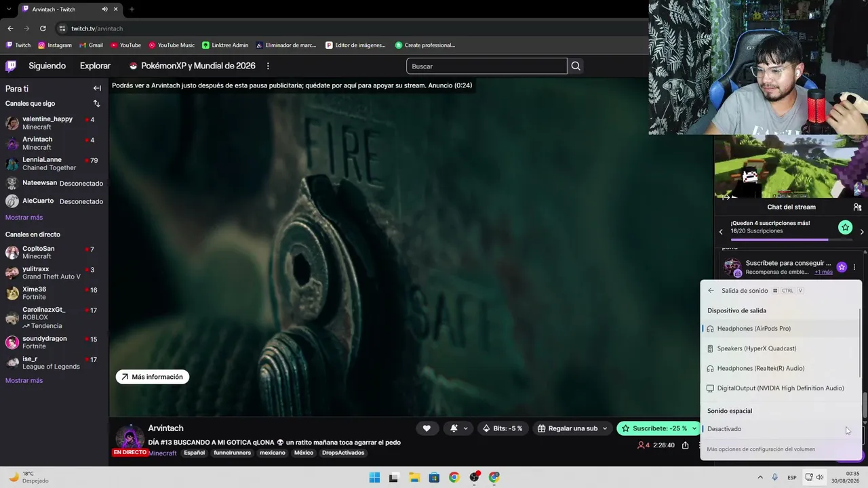Sort the followed channels list

coord(96,104)
